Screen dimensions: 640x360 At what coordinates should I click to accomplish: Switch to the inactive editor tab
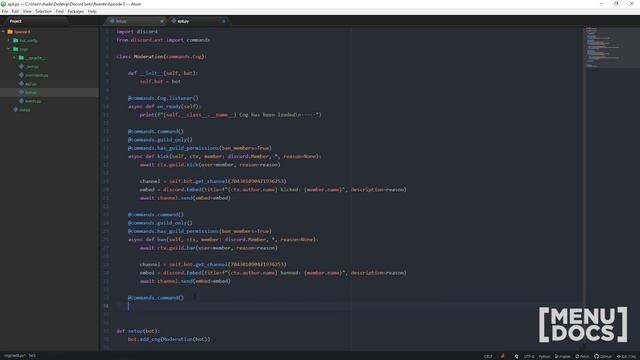click(x=136, y=21)
